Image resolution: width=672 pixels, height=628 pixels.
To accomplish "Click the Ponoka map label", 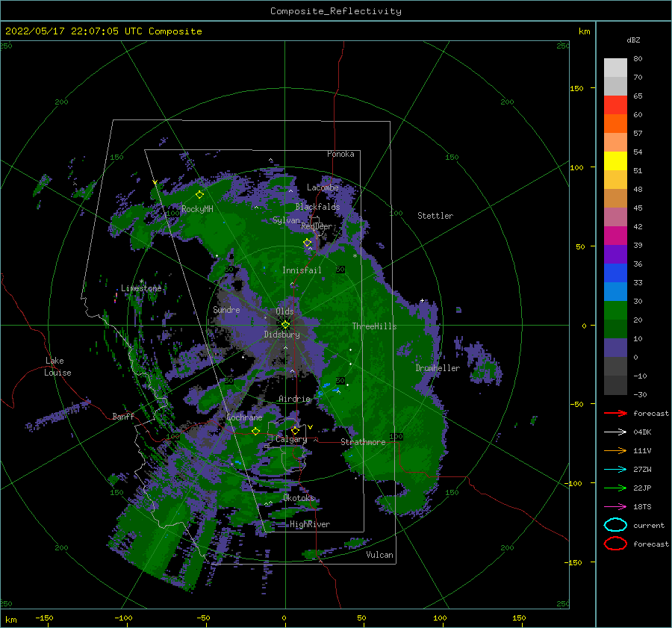I will [340, 154].
